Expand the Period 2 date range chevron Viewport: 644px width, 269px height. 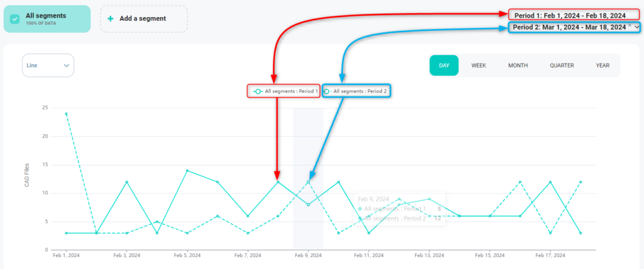[636, 27]
